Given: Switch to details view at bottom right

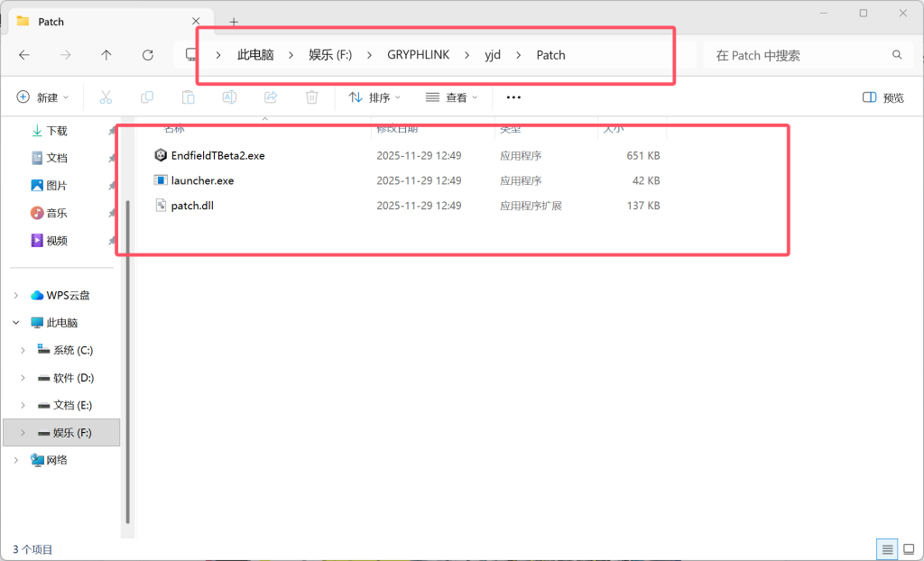Looking at the screenshot, I should [887, 548].
